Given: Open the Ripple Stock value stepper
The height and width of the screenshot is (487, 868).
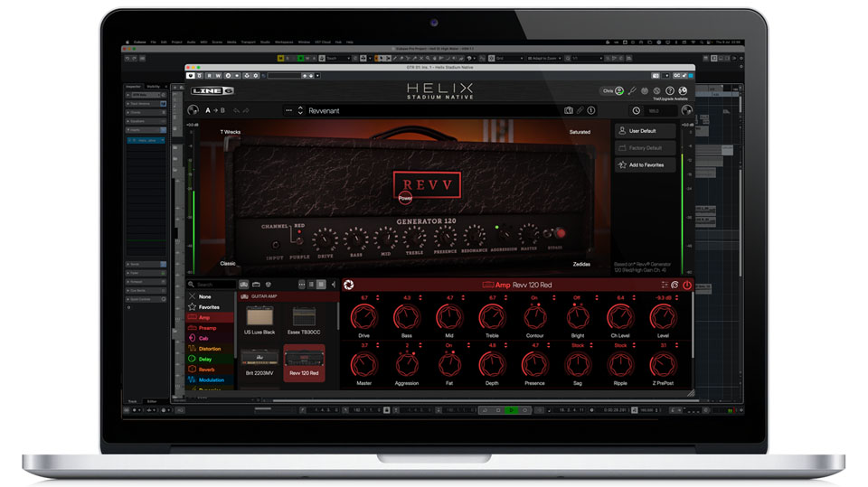Looking at the screenshot, I should [x=635, y=345].
